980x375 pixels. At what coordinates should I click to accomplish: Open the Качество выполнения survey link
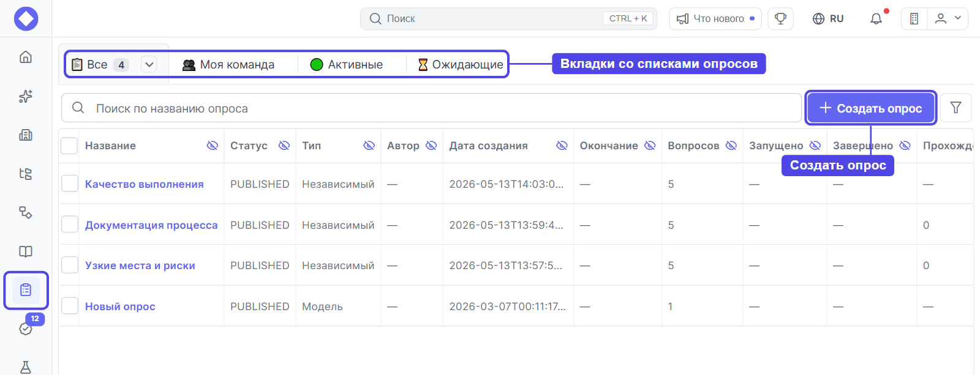coord(144,184)
